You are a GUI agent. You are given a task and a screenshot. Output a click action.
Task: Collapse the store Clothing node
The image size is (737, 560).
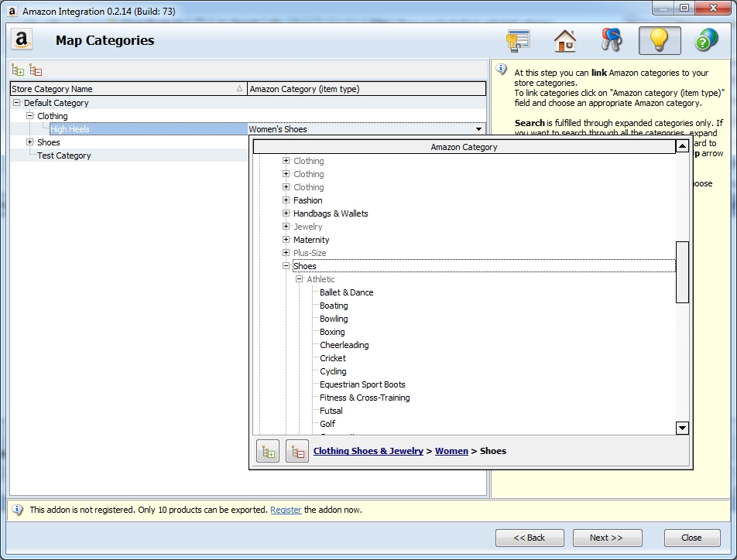[30, 115]
